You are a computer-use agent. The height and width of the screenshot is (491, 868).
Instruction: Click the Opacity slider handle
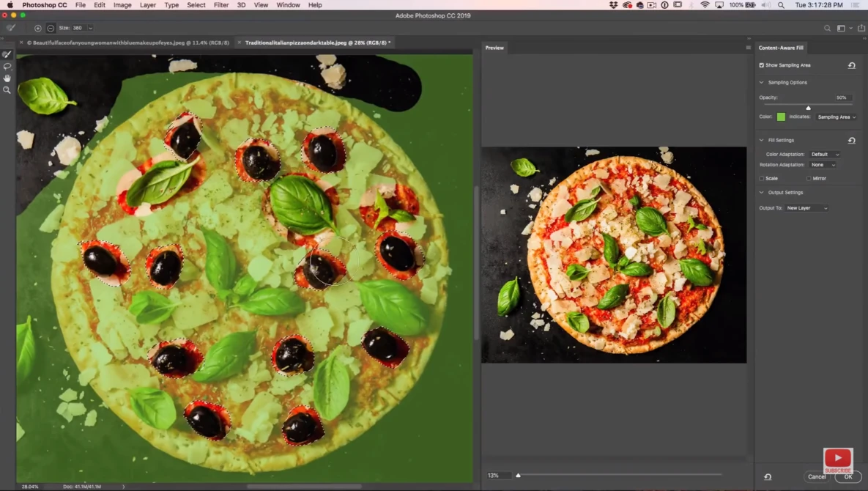pyautogui.click(x=808, y=108)
